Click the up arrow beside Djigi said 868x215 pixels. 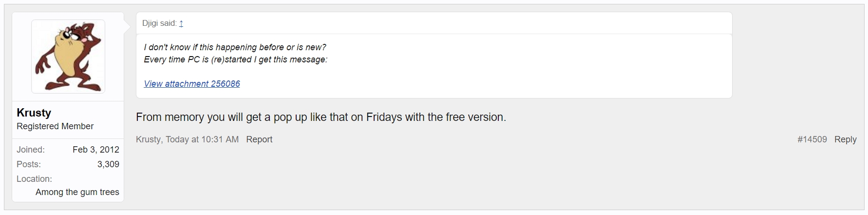pyautogui.click(x=181, y=23)
